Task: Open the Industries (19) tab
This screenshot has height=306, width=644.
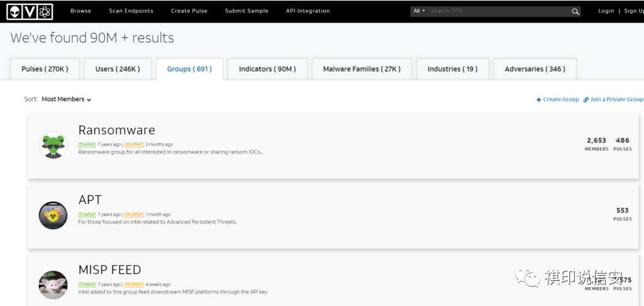Action: [453, 69]
